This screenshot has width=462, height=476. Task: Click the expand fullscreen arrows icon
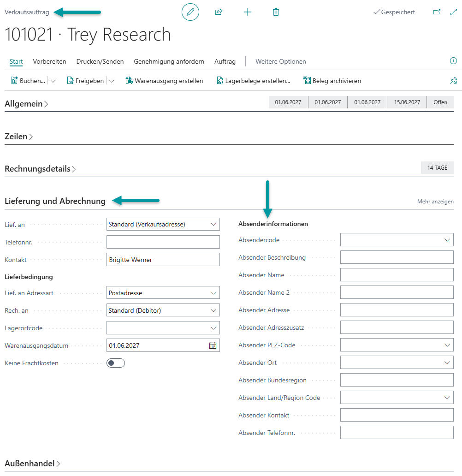tap(454, 12)
